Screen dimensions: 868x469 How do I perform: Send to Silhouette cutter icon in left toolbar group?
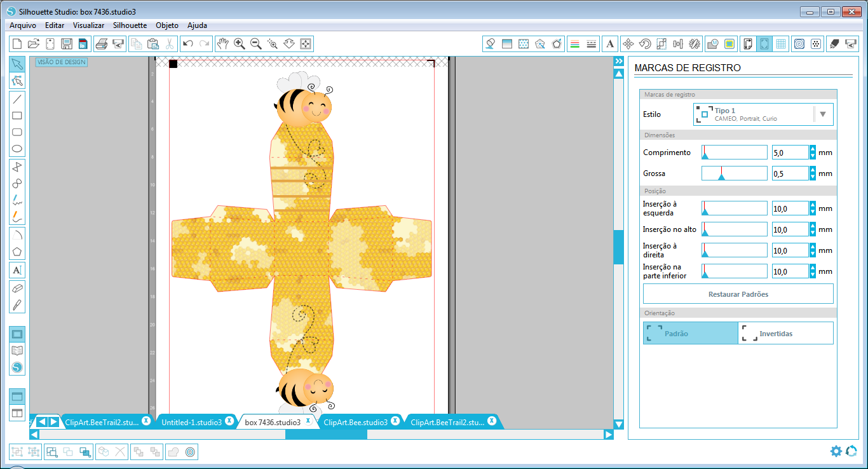coord(118,44)
